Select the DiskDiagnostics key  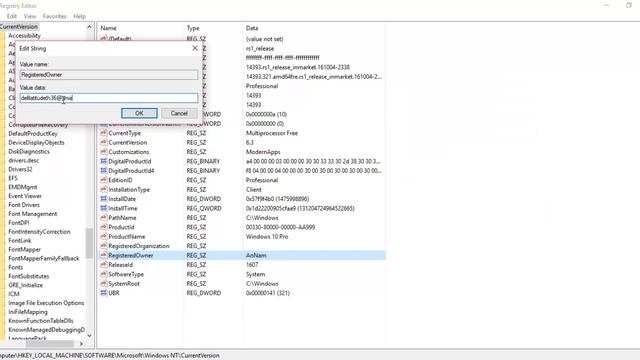[29, 151]
